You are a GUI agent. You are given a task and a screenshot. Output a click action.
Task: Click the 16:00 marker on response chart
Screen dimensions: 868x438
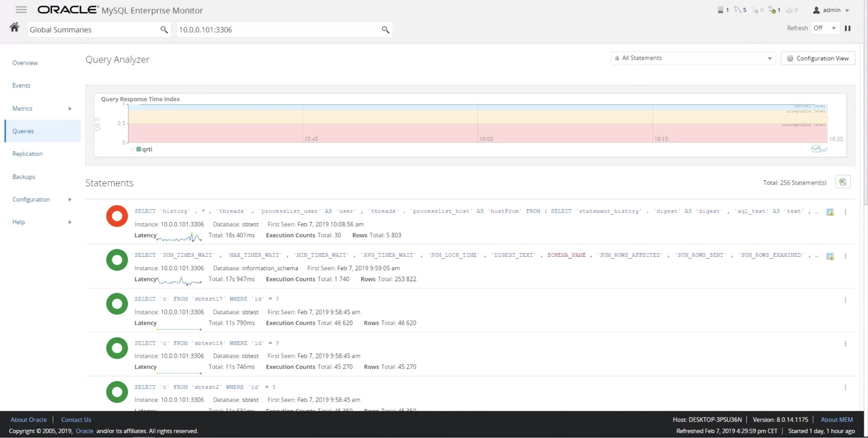(486, 139)
